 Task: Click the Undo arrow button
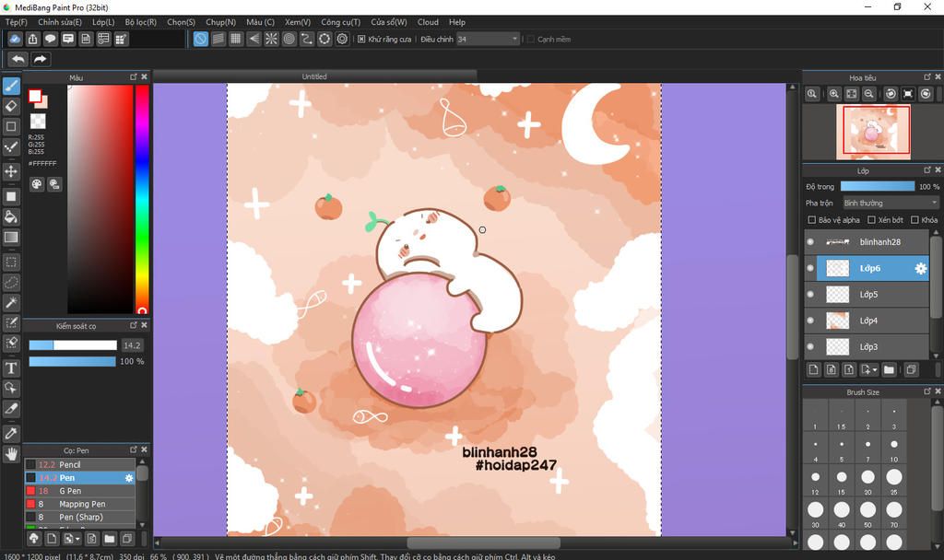click(x=18, y=59)
